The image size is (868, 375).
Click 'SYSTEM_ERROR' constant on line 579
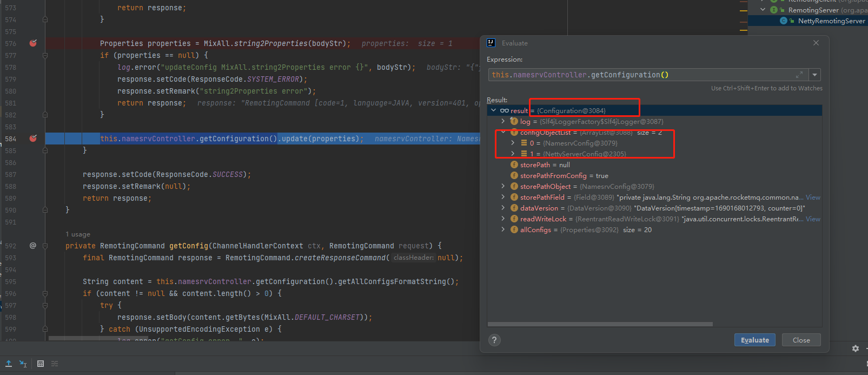point(273,79)
